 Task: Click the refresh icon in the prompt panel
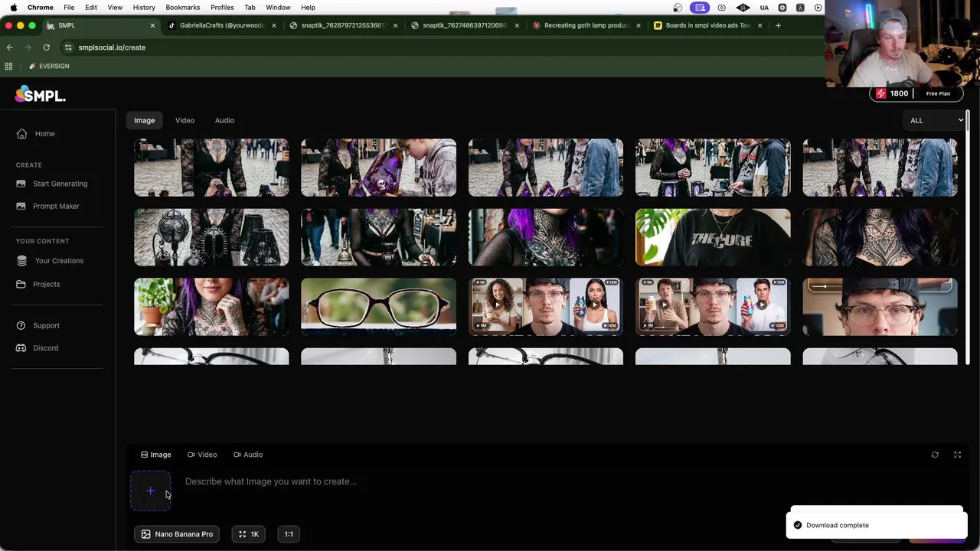[x=935, y=455]
